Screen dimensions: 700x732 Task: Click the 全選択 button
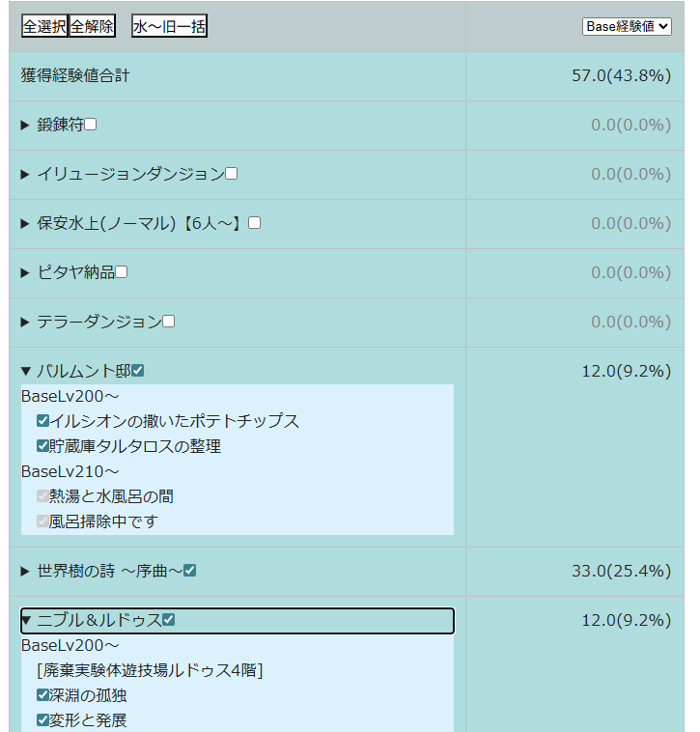point(44,26)
